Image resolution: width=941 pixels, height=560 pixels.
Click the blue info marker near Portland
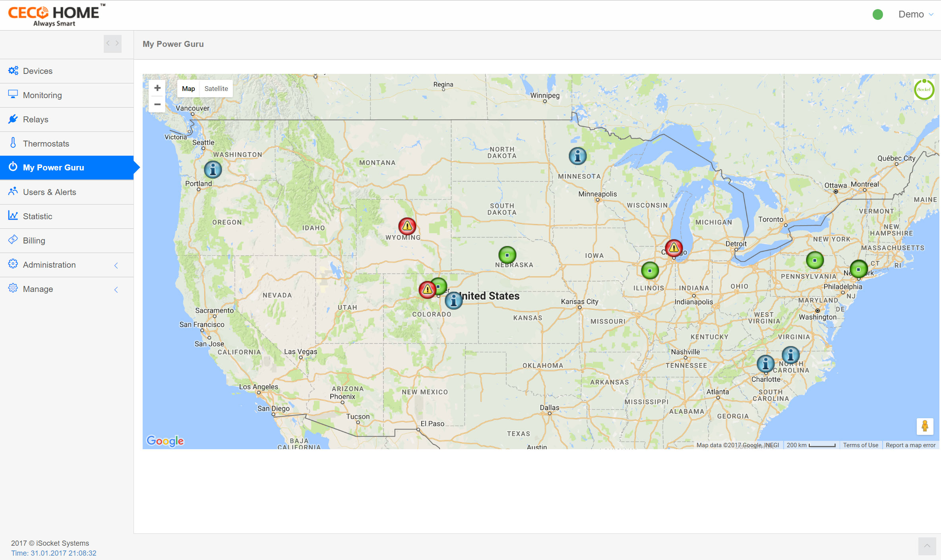213,170
